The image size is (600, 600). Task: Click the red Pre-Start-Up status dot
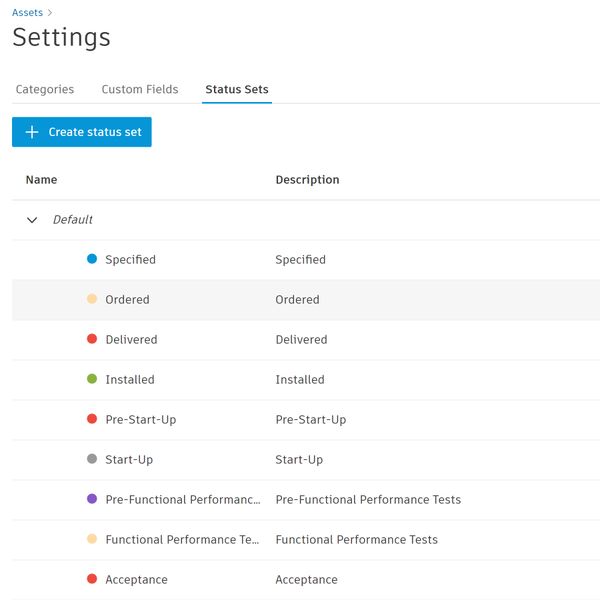(x=92, y=419)
